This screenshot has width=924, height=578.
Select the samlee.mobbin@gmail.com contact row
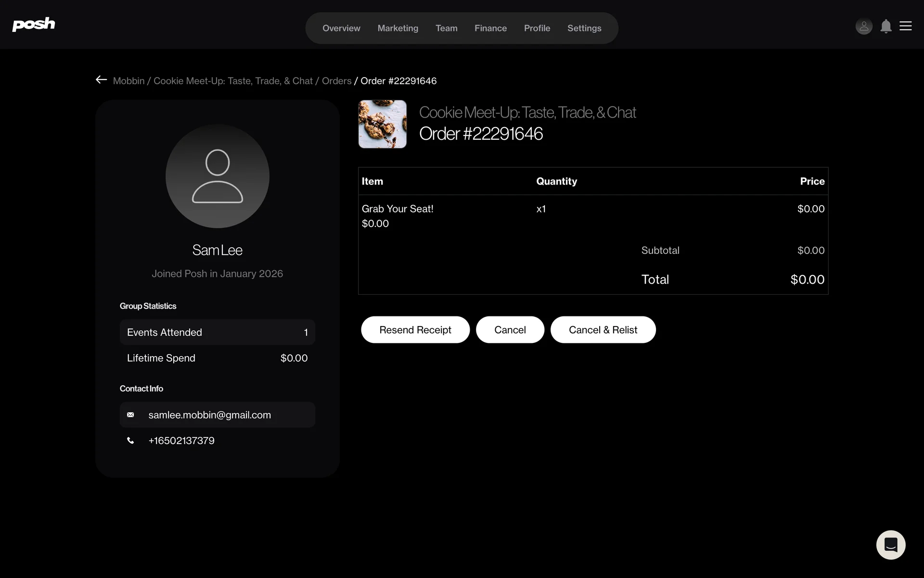tap(218, 415)
